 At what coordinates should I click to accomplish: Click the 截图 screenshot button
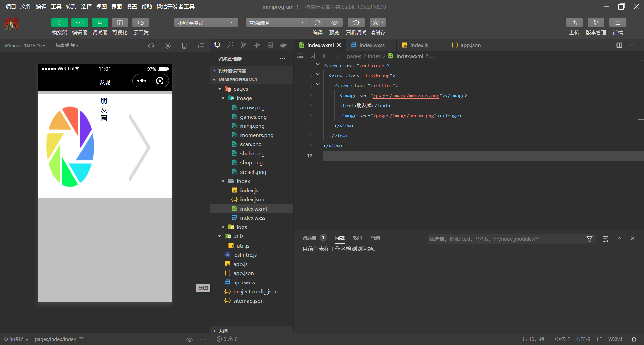click(203, 288)
